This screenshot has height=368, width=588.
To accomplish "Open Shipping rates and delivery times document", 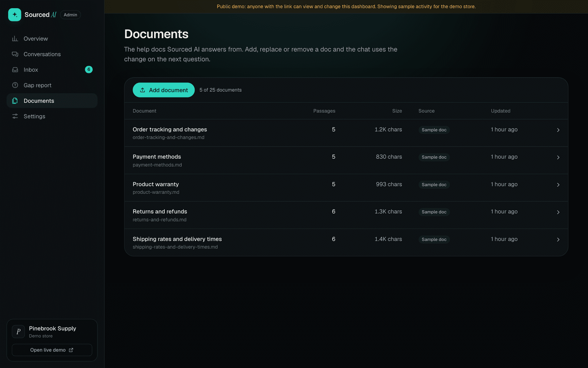I will point(177,239).
